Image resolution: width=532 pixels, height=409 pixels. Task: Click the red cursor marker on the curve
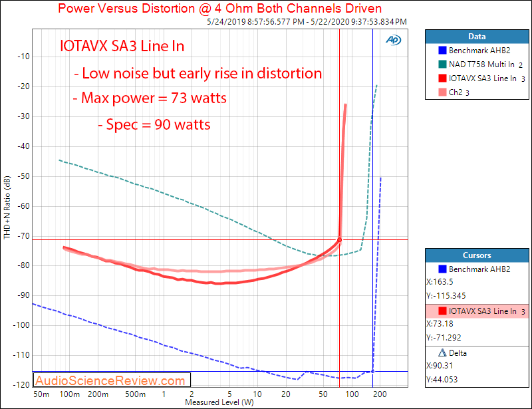339,239
